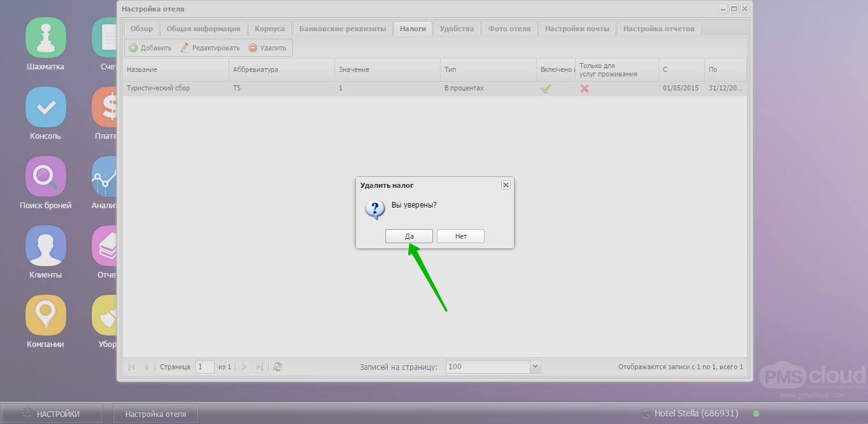Open the Клиенты desktop icon
Viewport: 868px width, 424px height.
pos(46,246)
